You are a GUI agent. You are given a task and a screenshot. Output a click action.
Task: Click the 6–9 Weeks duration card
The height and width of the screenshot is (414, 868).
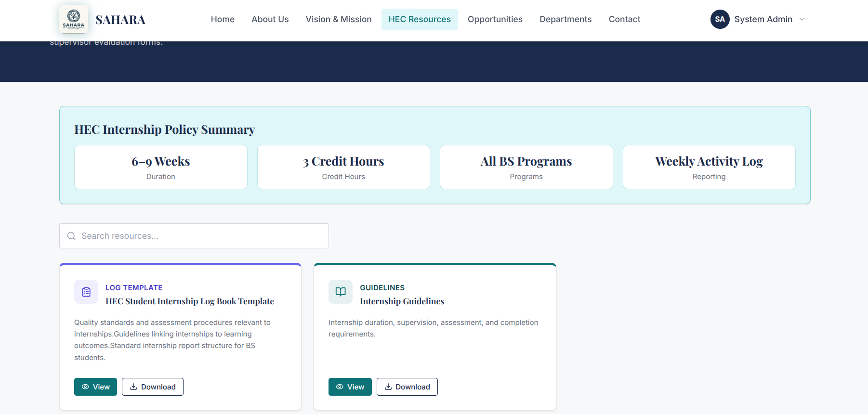[161, 167]
